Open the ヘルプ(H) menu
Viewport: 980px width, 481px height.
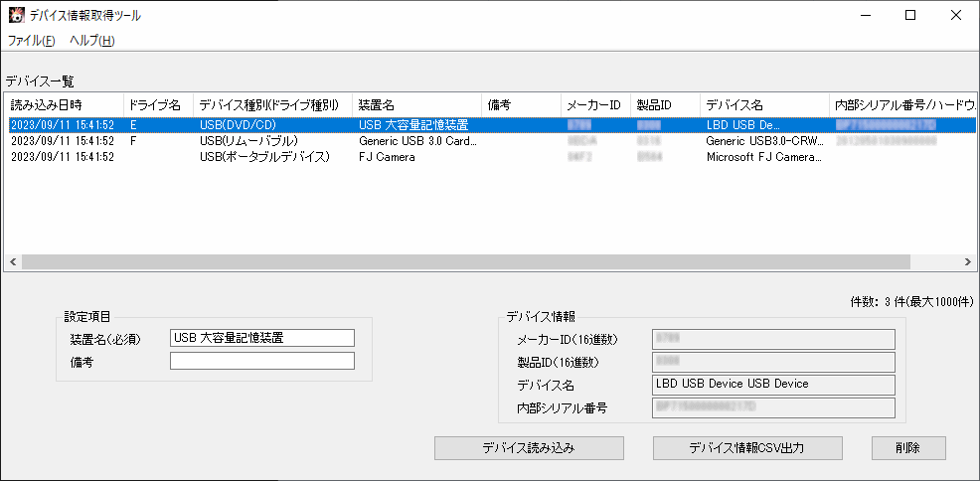(x=92, y=41)
